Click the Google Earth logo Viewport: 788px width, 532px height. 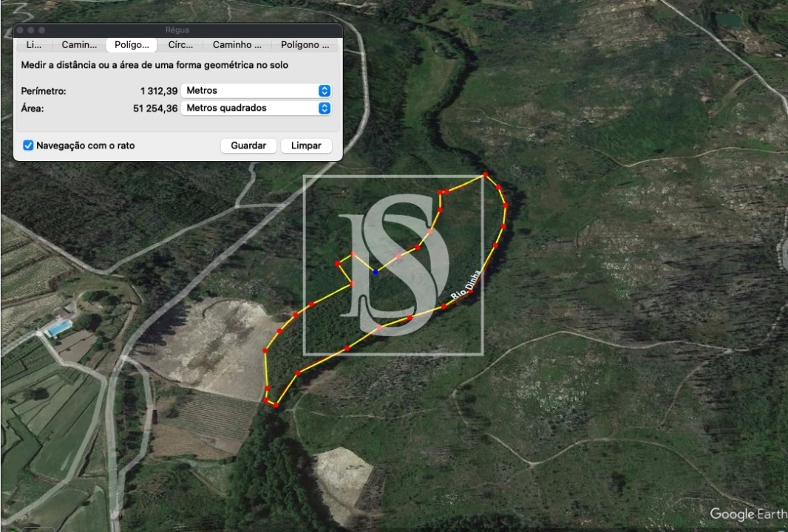point(747,514)
